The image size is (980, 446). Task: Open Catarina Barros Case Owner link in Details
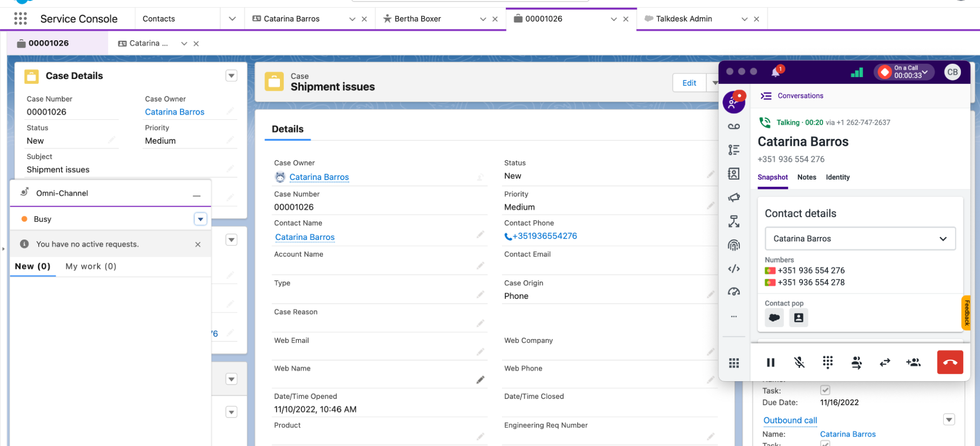pos(319,177)
